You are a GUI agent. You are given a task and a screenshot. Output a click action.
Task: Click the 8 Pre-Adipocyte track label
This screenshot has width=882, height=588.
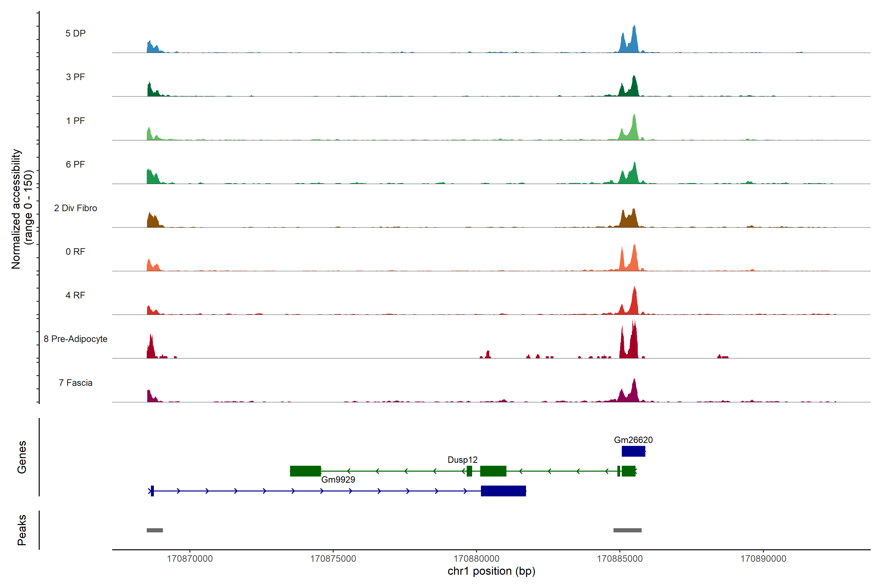tap(75, 339)
